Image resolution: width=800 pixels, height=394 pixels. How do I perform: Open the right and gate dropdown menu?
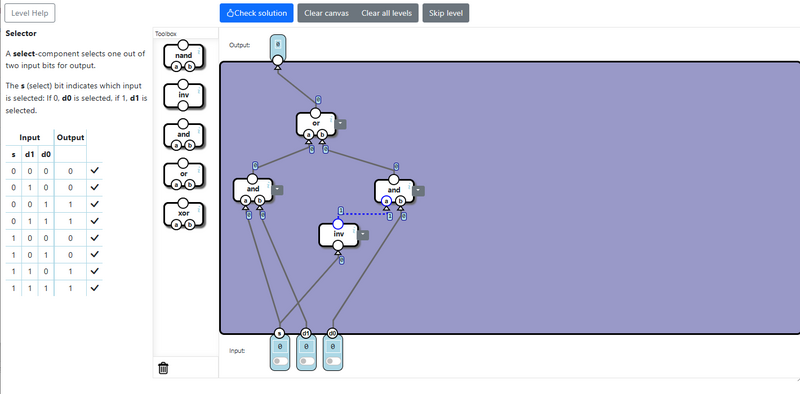coord(419,191)
